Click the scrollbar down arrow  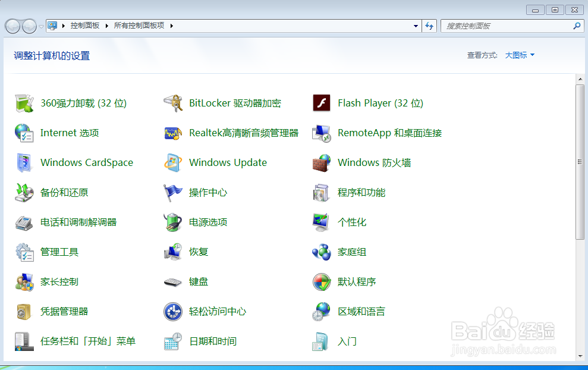[x=580, y=356]
